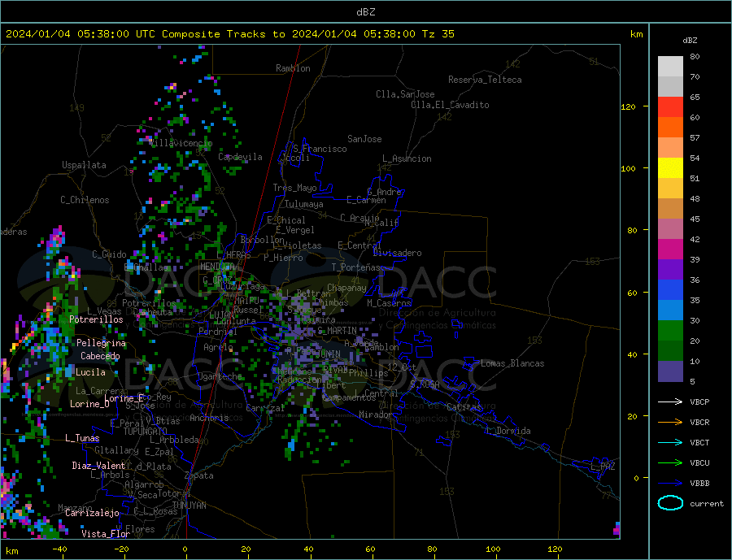Click the white VBCP arrow in legend
This screenshot has width=732, height=560.
point(670,402)
